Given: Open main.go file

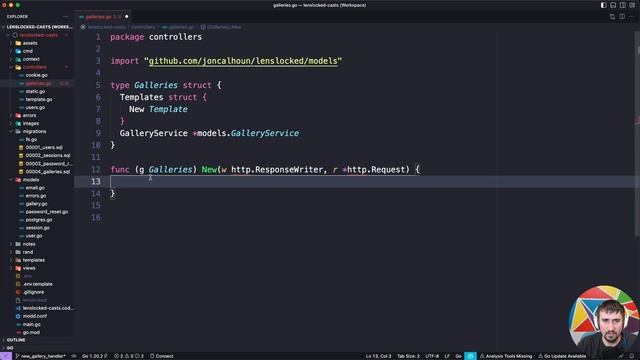Looking at the screenshot, I should (x=31, y=324).
